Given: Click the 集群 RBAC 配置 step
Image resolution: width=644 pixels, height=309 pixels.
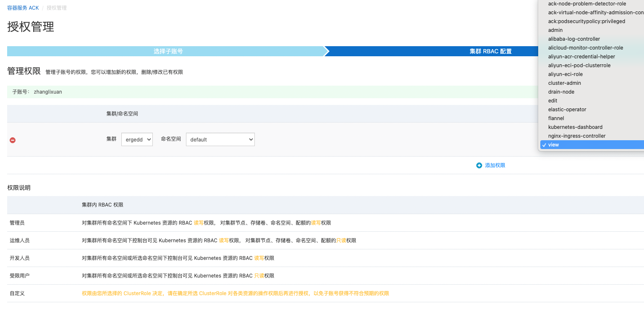Looking at the screenshot, I should click(490, 51).
